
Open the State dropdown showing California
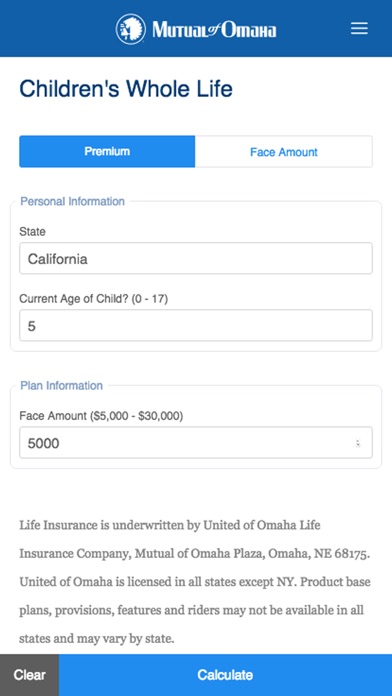[x=196, y=258]
